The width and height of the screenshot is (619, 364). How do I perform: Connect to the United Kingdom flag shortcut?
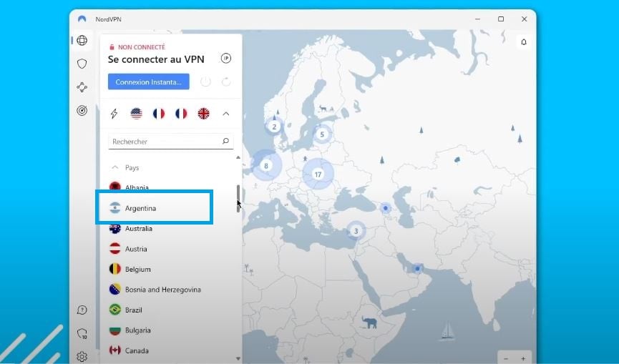point(203,114)
